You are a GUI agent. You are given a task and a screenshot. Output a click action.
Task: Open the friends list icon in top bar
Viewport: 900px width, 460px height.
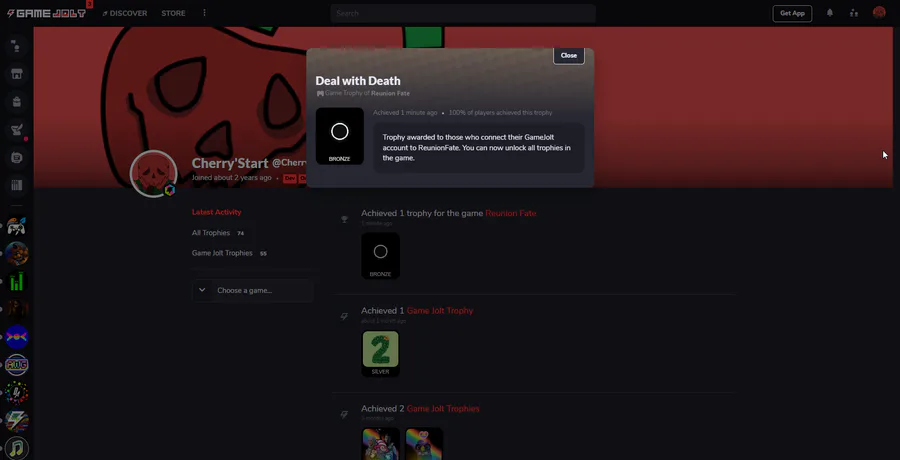tap(854, 13)
